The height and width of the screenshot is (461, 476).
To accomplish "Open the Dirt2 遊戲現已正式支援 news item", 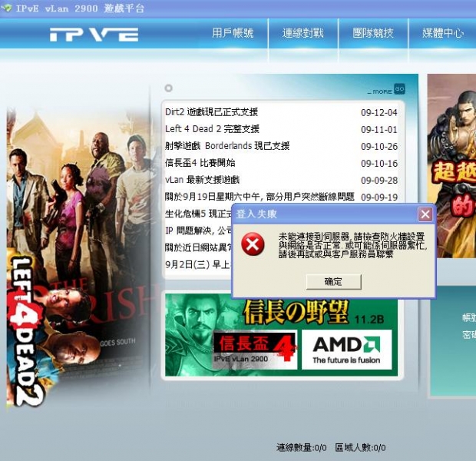I will point(211,112).
